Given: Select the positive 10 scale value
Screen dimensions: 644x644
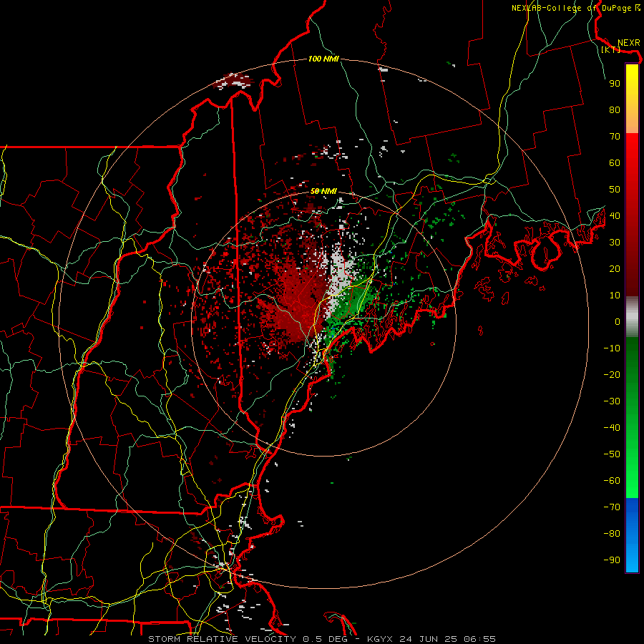Looking at the screenshot, I should point(615,296).
